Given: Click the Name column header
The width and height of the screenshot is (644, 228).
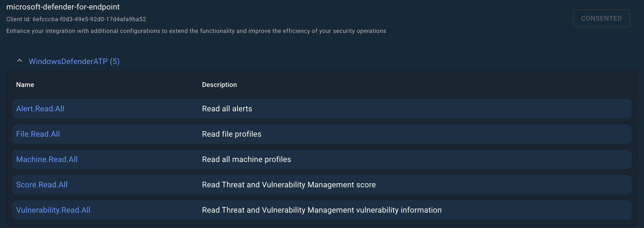Looking at the screenshot, I should [x=25, y=85].
